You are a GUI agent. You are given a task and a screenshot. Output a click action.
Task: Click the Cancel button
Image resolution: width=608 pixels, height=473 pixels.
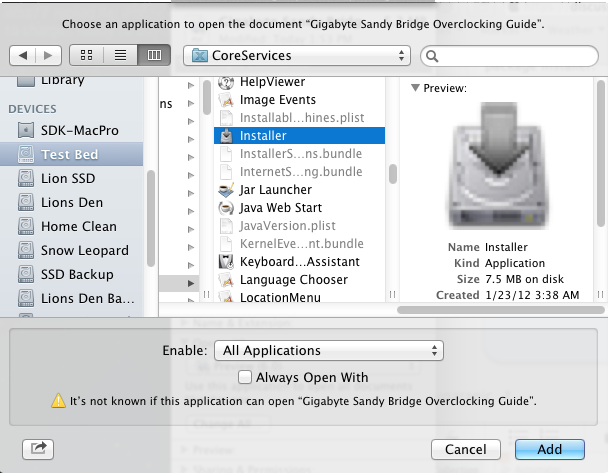pyautogui.click(x=466, y=449)
